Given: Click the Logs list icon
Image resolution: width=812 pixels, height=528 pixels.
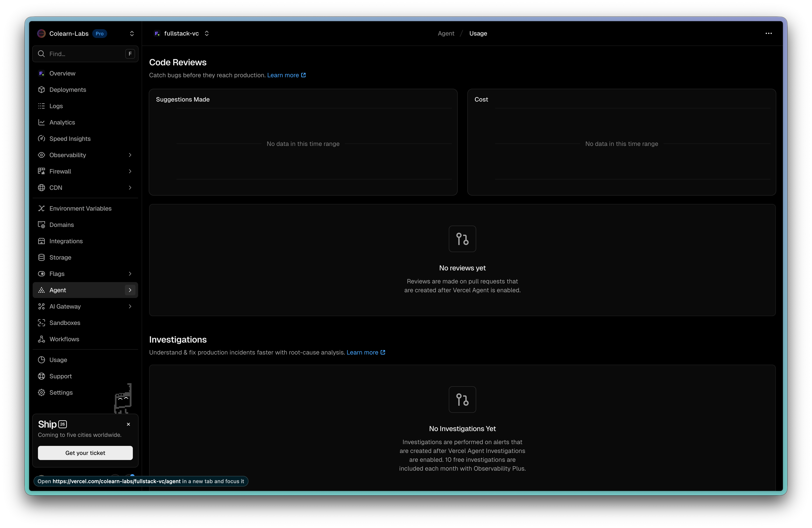Looking at the screenshot, I should coord(42,106).
